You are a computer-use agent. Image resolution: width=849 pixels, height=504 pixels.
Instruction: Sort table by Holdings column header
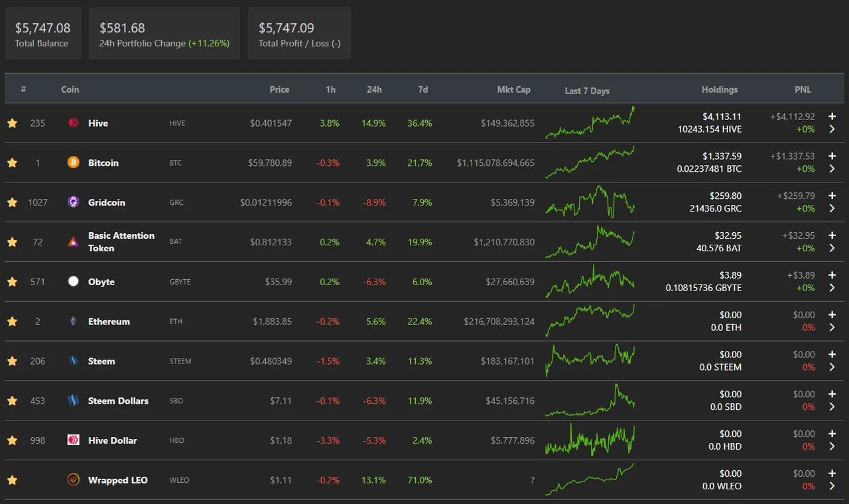[x=720, y=90]
